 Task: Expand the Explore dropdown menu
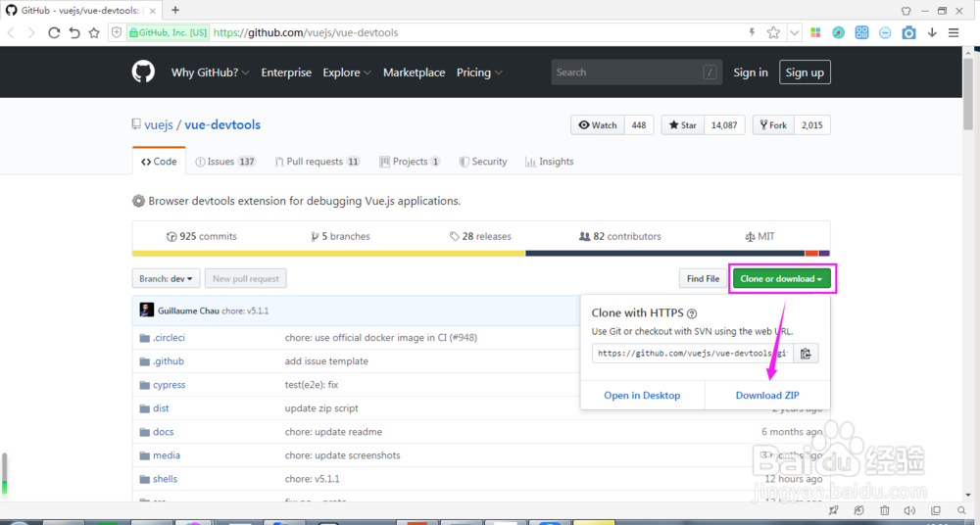(x=347, y=72)
